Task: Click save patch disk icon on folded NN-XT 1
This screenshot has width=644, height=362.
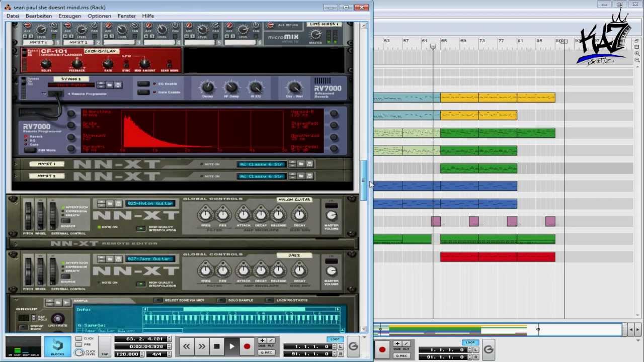Action: click(x=309, y=164)
